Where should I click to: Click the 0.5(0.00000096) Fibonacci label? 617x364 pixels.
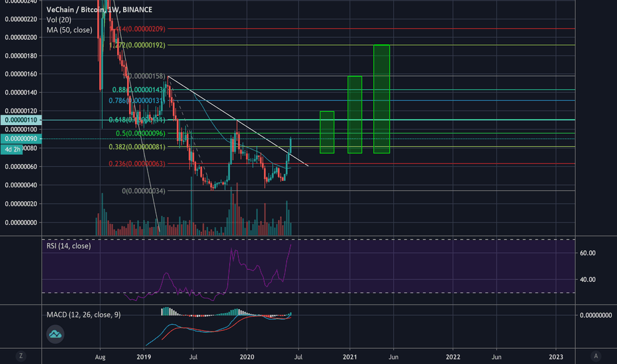pyautogui.click(x=140, y=134)
